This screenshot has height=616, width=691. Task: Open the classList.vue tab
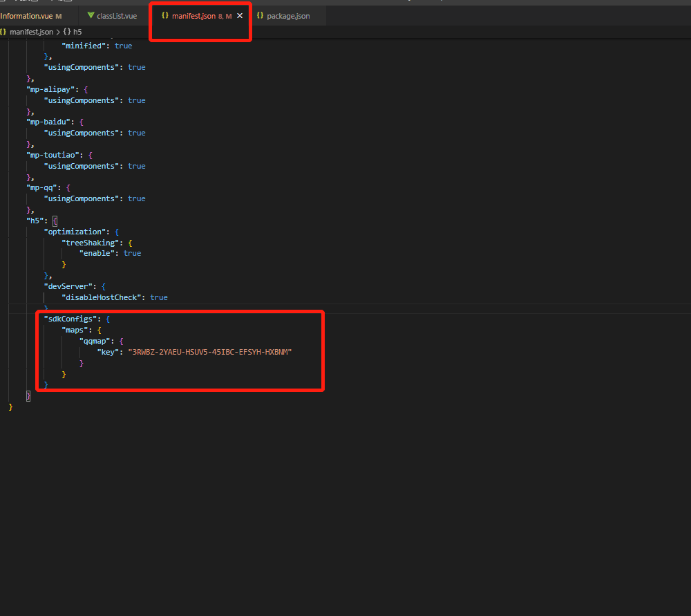click(x=116, y=16)
